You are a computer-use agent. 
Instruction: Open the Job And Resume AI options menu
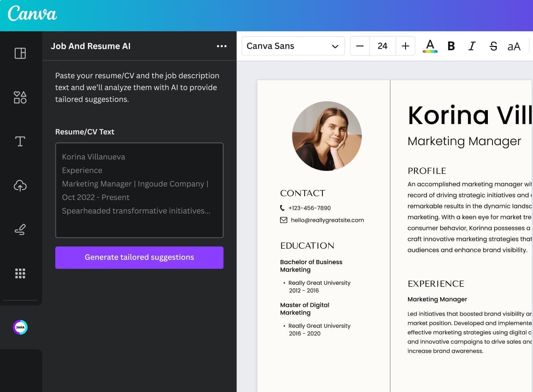222,46
